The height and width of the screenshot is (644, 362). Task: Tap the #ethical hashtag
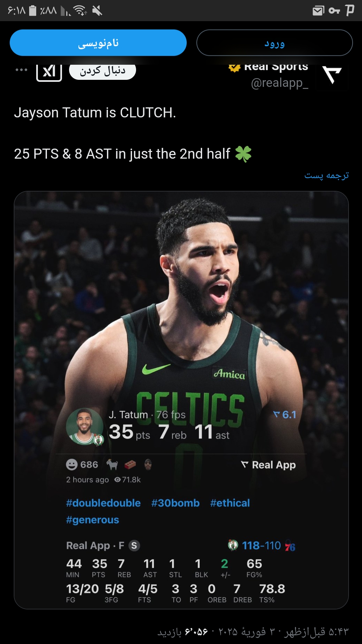230,503
